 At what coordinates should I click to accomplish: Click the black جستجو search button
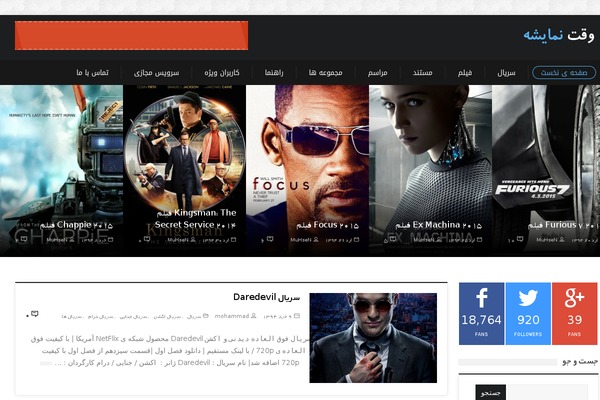pos(491,392)
